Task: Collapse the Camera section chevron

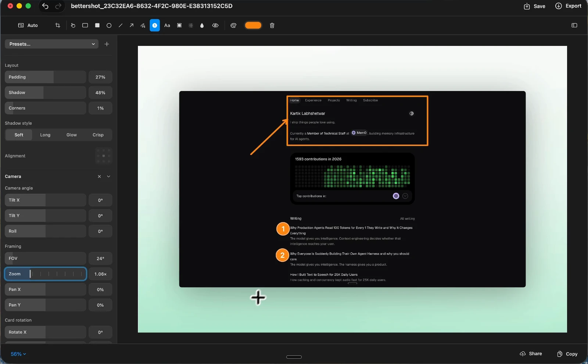Action: [109, 176]
